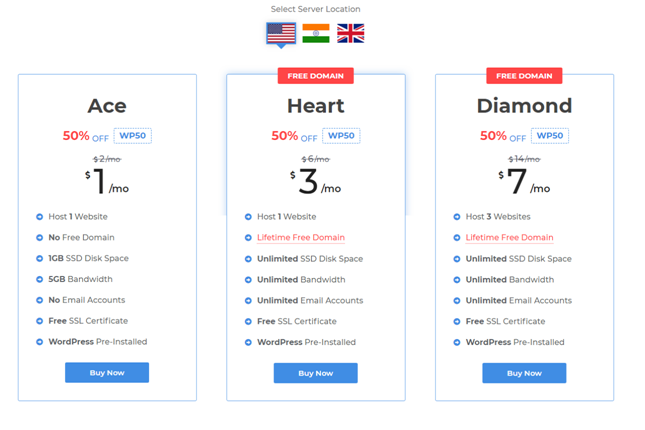The width and height of the screenshot is (645, 430).
Task: Copy the WP50 coupon code on Ace plan
Action: (132, 136)
